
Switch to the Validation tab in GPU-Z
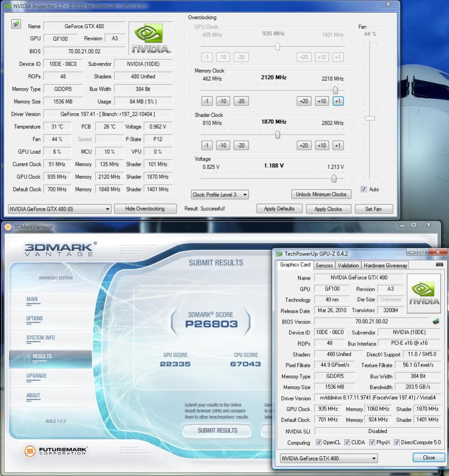[x=348, y=265]
